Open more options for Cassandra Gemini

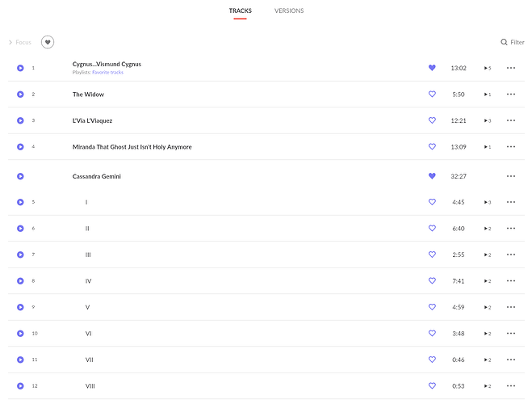511,176
